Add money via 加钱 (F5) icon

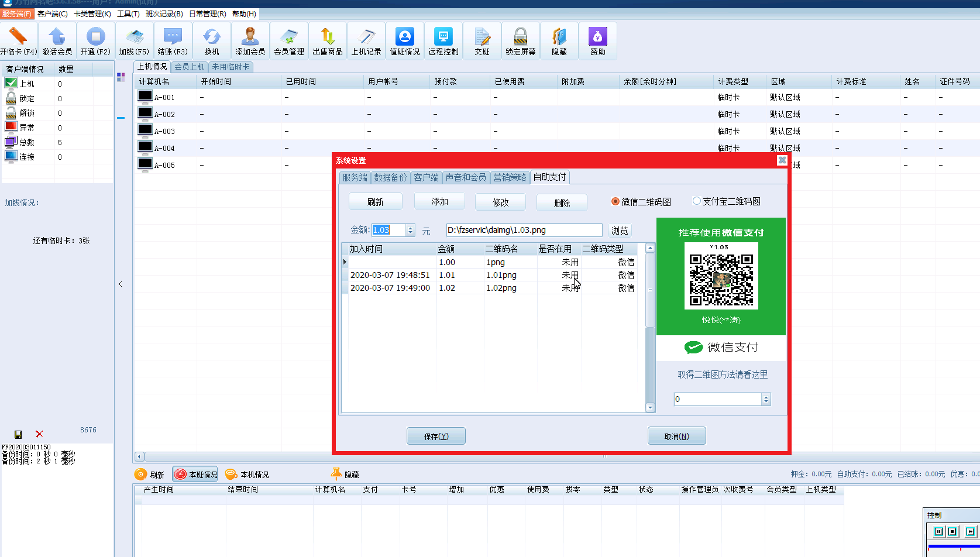point(134,40)
